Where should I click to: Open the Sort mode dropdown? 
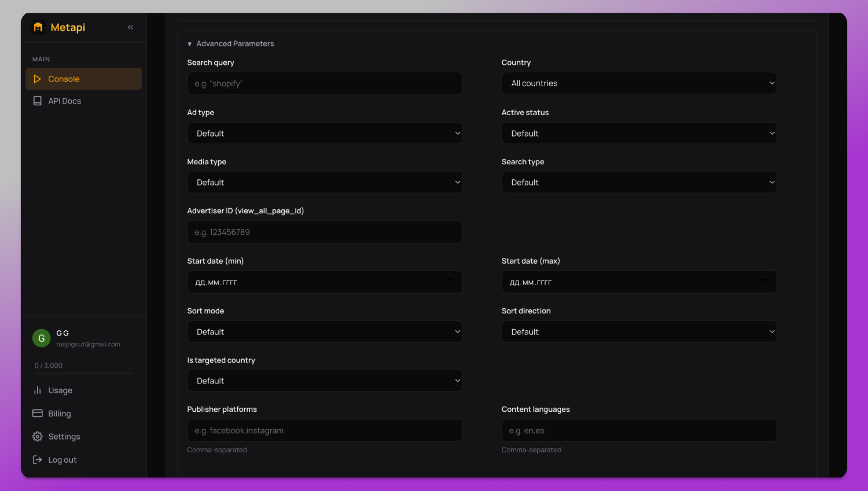325,331
